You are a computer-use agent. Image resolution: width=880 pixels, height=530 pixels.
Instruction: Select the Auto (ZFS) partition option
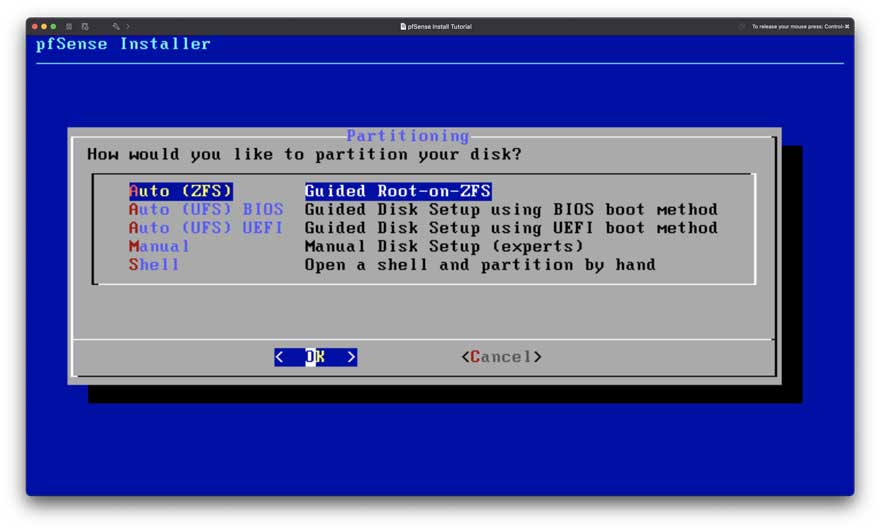click(x=180, y=191)
